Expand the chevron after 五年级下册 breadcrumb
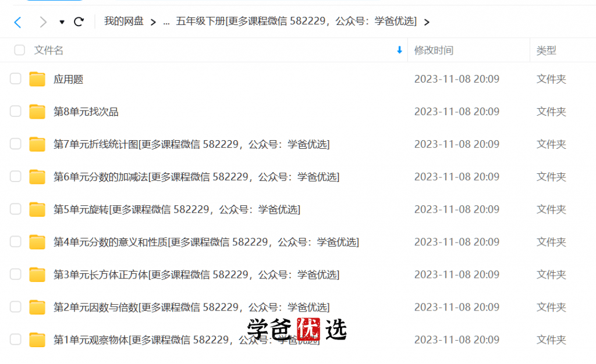Viewport: 596px width, 364px height. click(x=427, y=22)
